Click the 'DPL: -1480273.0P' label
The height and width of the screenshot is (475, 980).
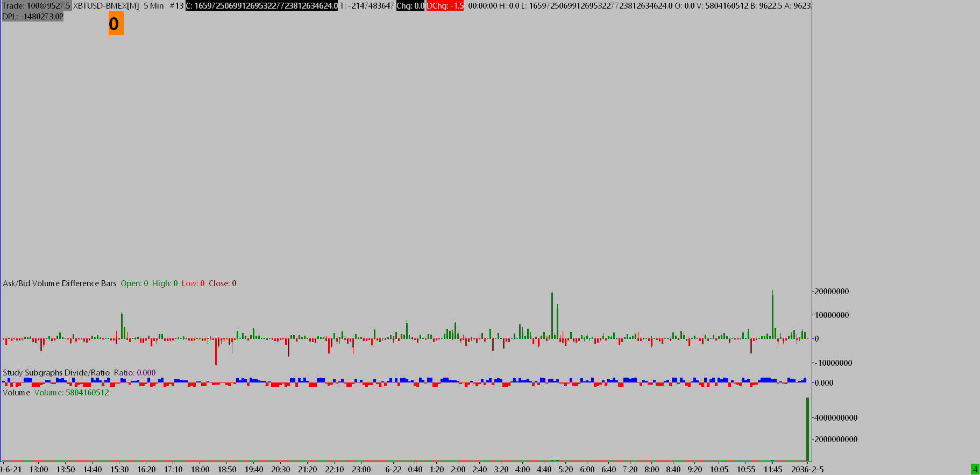click(x=33, y=16)
